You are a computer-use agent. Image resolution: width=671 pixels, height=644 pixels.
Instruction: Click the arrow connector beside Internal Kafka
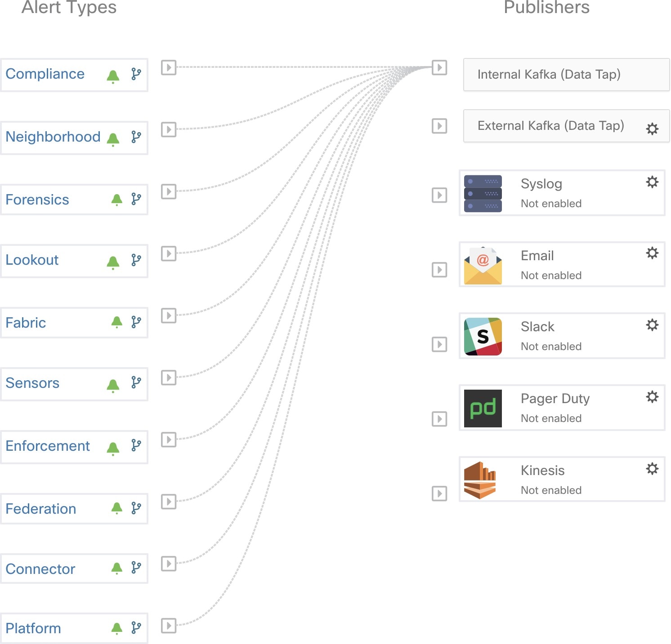(439, 67)
